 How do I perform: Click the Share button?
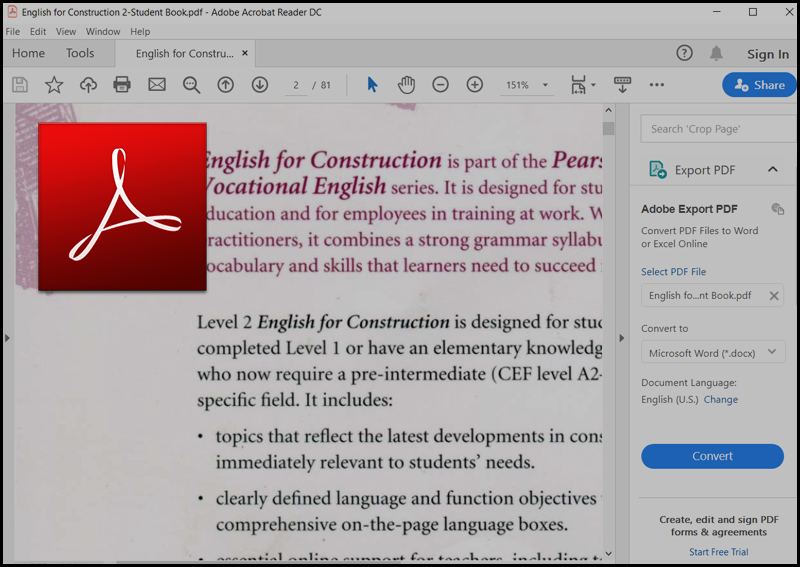(x=759, y=85)
